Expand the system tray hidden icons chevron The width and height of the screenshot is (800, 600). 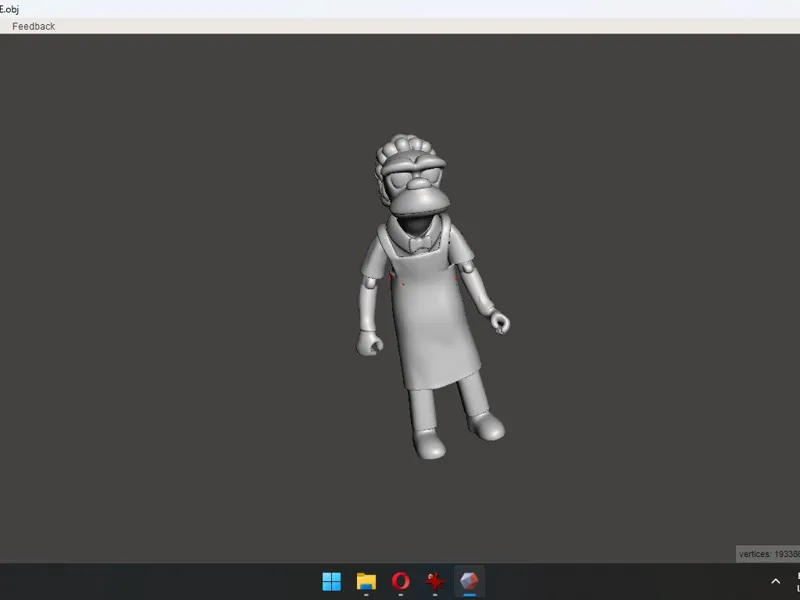tap(776, 581)
